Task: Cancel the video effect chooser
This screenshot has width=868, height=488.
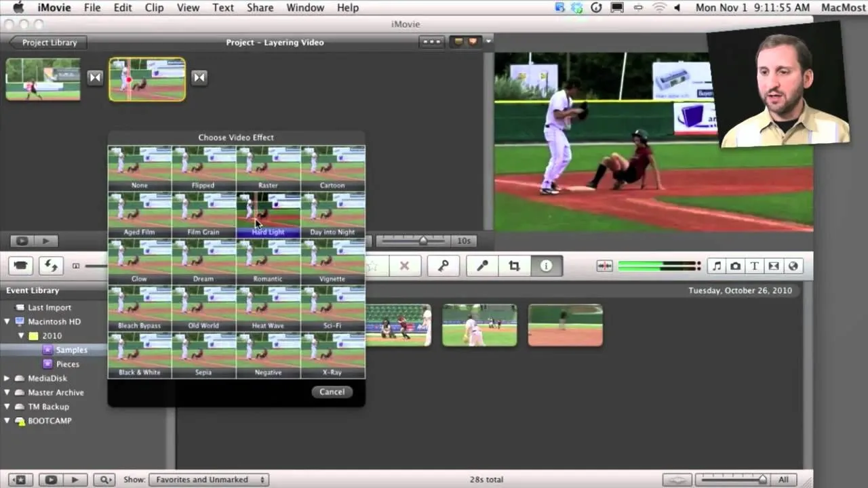Action: pos(332,392)
